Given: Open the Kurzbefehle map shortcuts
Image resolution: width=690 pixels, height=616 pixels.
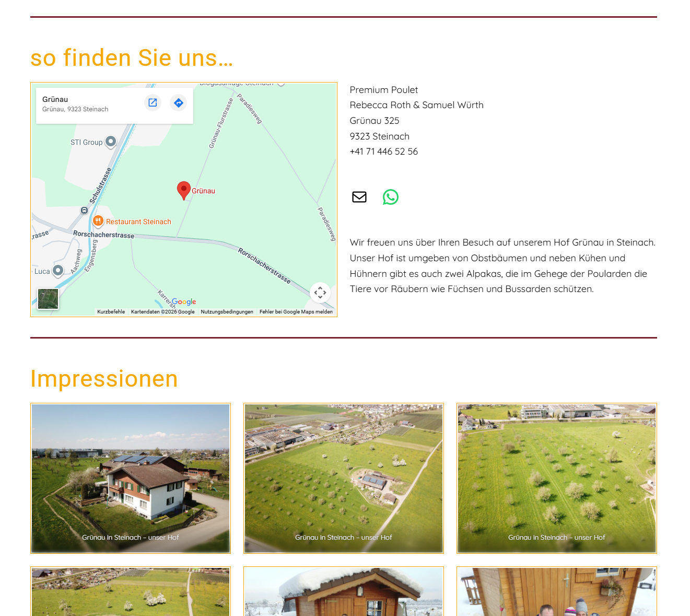Looking at the screenshot, I should (x=111, y=312).
